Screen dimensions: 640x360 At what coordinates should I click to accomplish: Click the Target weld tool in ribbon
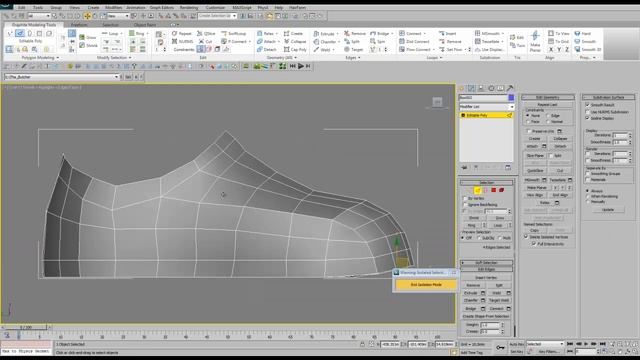(x=353, y=49)
